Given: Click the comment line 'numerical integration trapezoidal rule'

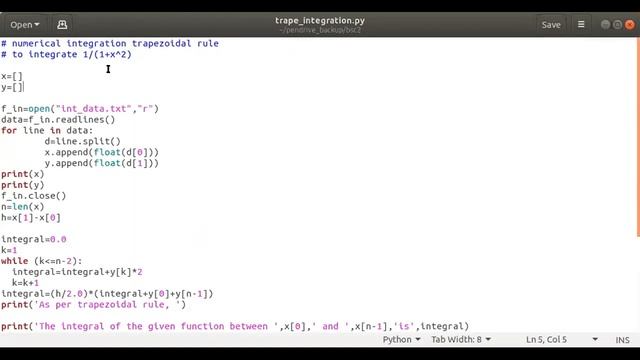Looking at the screenshot, I should point(110,43).
